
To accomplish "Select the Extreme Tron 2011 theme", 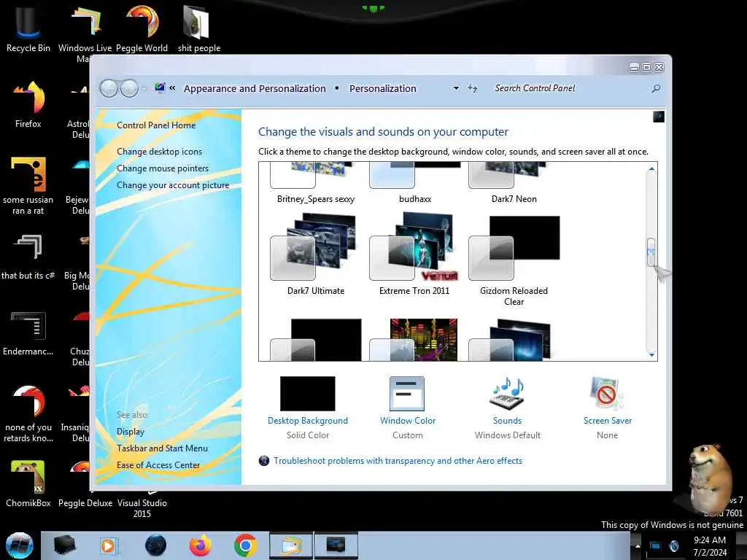I will tap(414, 254).
